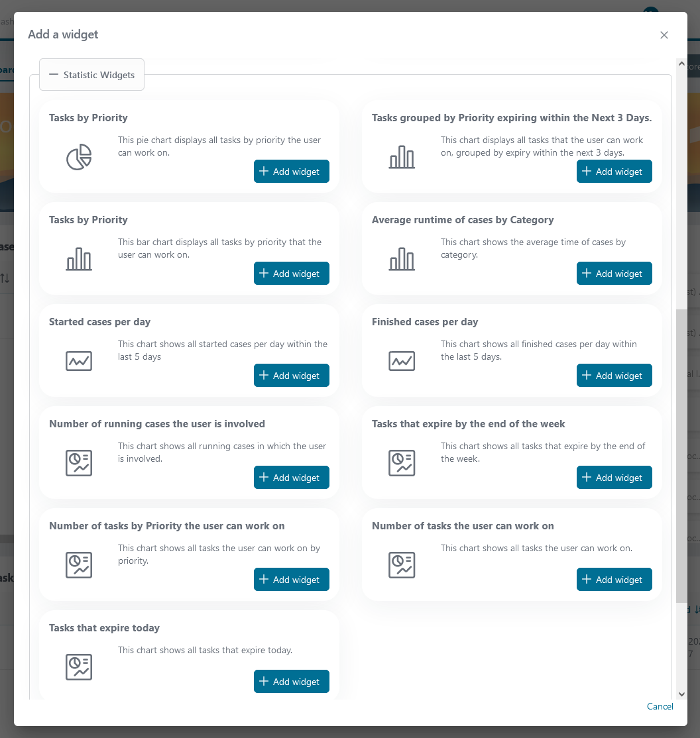Add the Tasks by Priority bar chart widget

[x=292, y=274]
